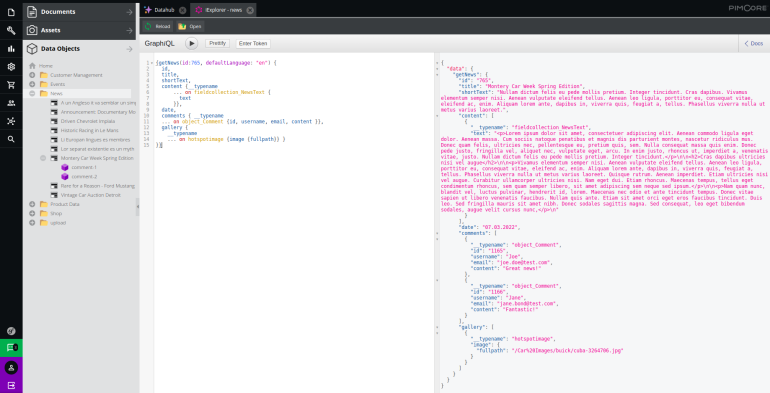Collapse the News folder node
770x393 pixels.
coord(32,93)
